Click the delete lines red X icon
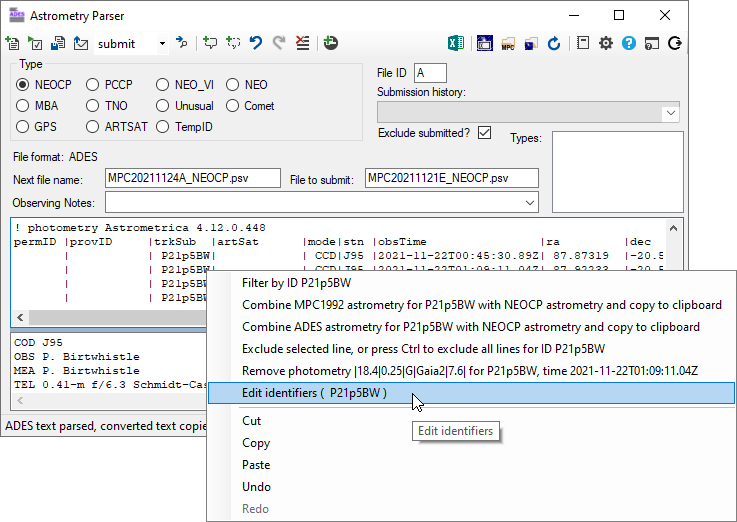Image resolution: width=737 pixels, height=522 pixels. point(302,43)
